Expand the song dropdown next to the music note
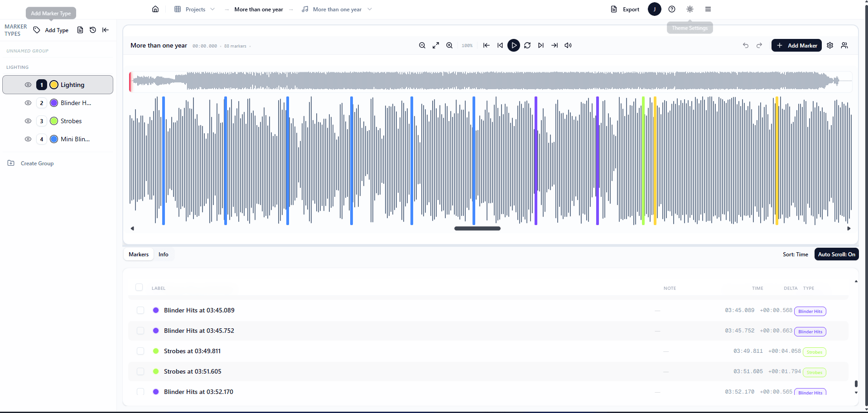 370,9
